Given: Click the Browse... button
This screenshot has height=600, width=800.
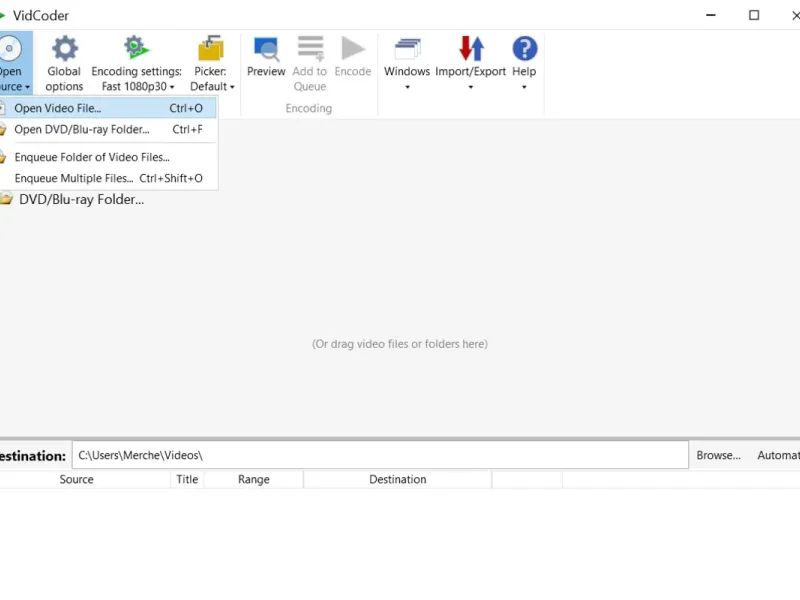Looking at the screenshot, I should click(718, 455).
